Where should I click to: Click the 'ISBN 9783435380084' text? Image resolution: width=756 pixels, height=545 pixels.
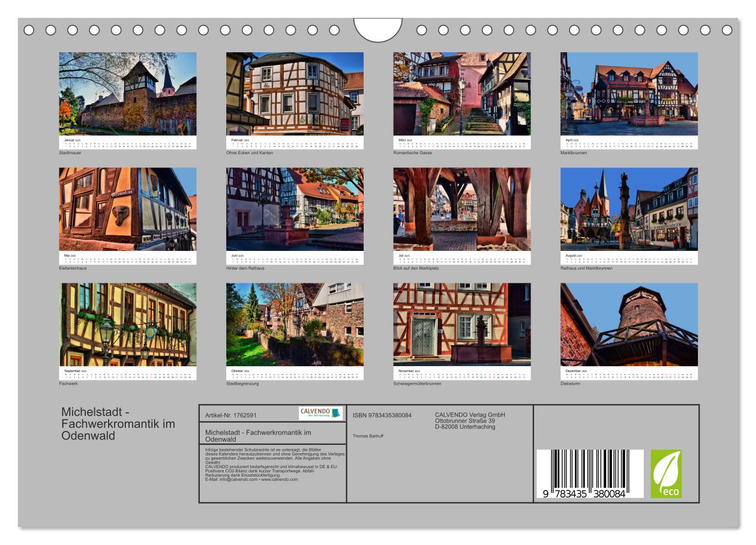(x=382, y=415)
